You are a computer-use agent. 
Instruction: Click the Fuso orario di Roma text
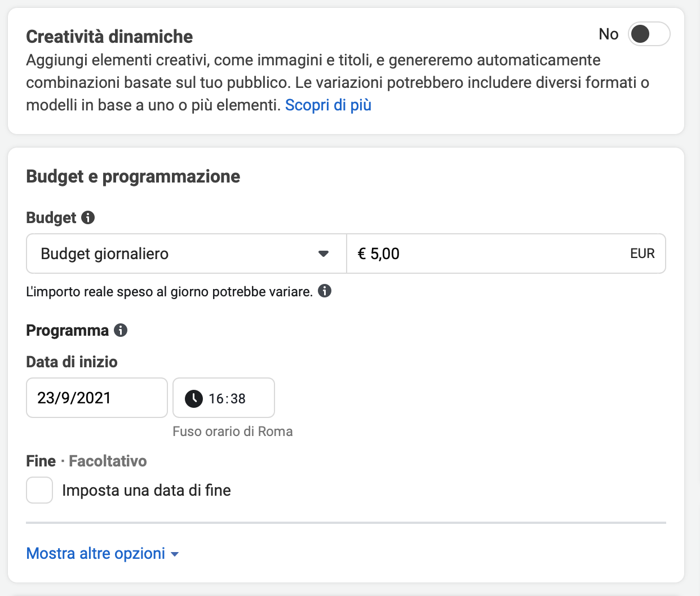coord(233,432)
